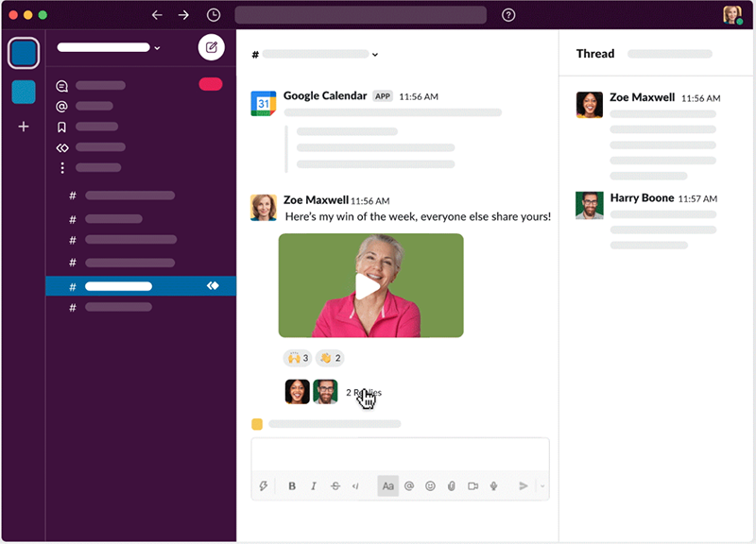Screen dimensions: 756x544
Task: Open the history clock icon
Action: coord(214,15)
